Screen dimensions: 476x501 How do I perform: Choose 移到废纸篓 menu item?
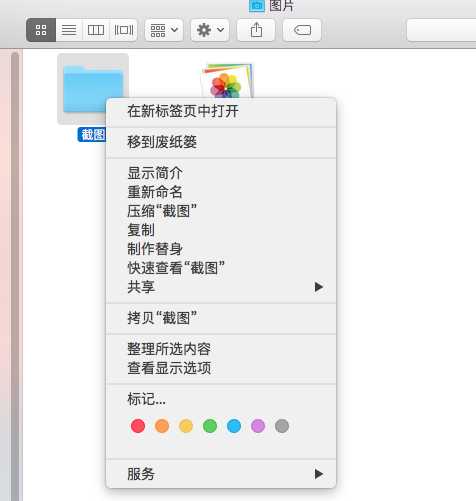[x=221, y=142]
